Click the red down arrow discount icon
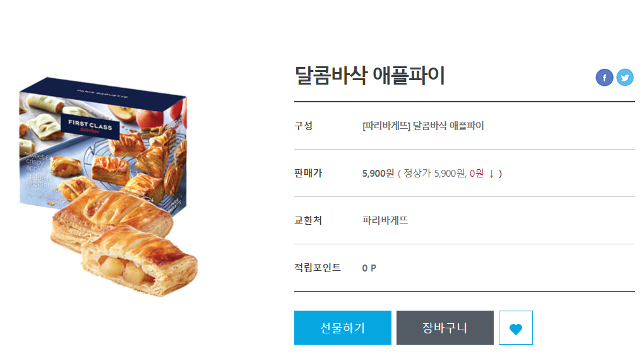The height and width of the screenshot is (358, 644). tap(491, 174)
